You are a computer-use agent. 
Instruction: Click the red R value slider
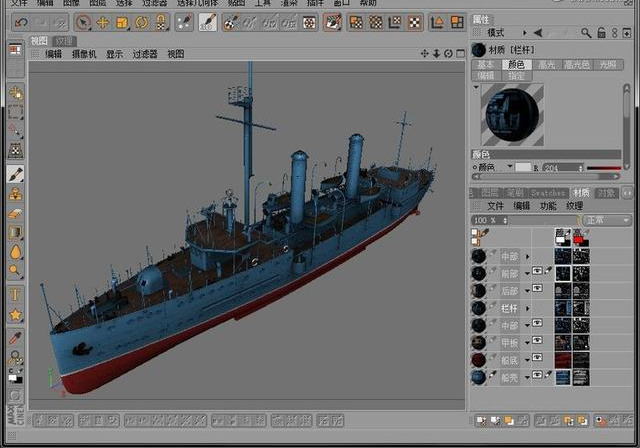point(604,168)
